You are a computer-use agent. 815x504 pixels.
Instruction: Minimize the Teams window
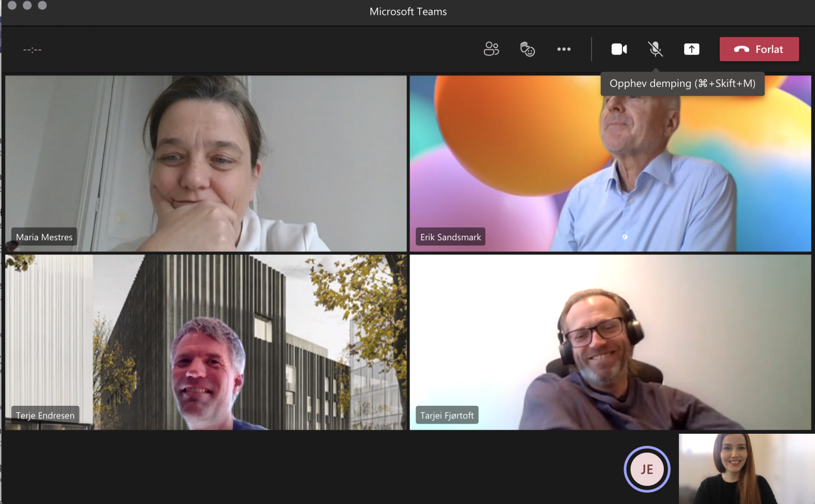(x=28, y=5)
